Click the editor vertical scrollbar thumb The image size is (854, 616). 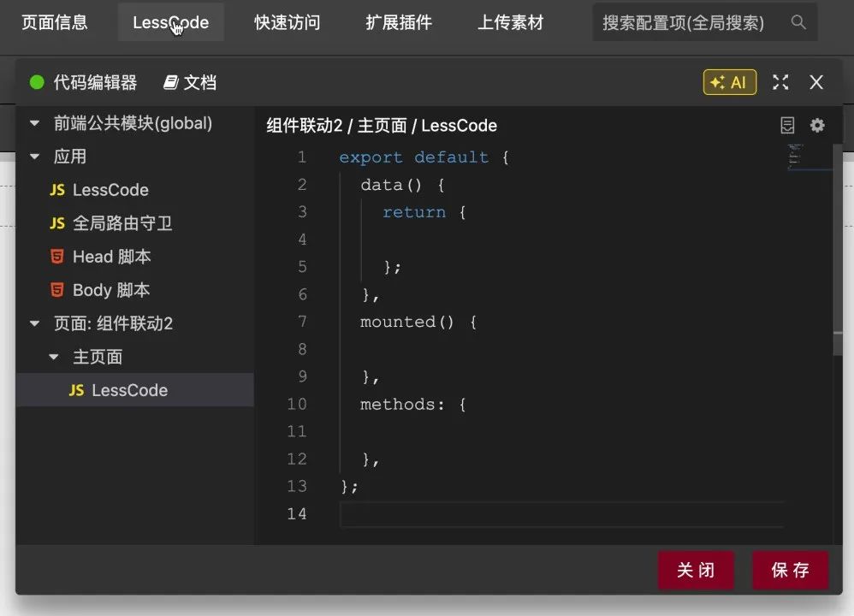(838, 249)
